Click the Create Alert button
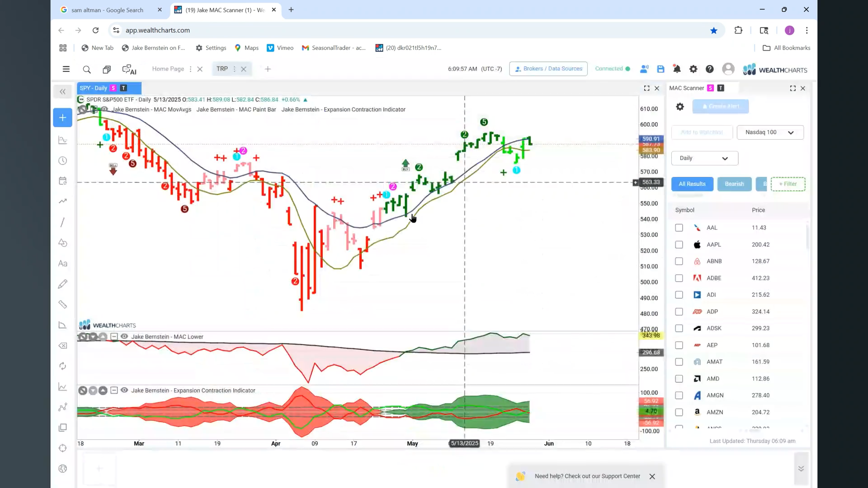The image size is (868, 488). [x=721, y=107]
